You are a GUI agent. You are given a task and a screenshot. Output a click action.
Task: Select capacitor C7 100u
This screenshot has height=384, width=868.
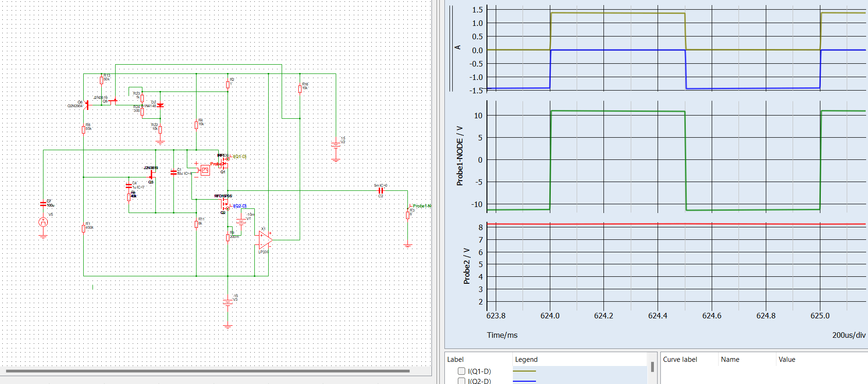43,204
